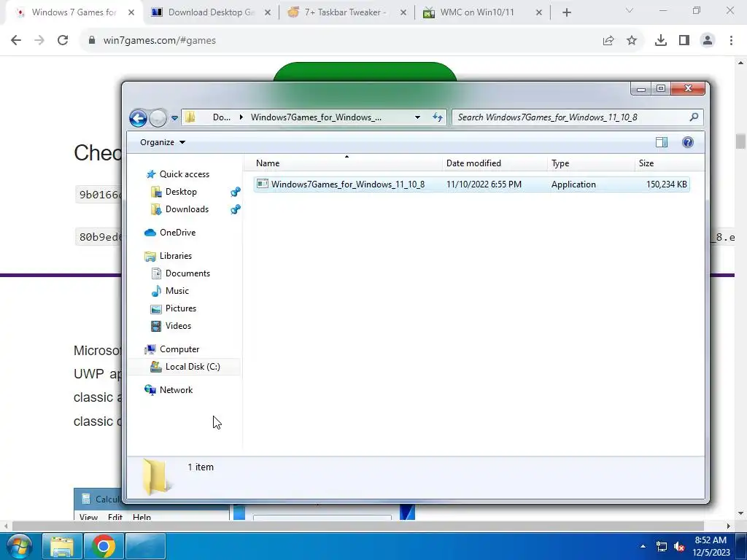Open the Documents library
747x560 pixels.
187,274
